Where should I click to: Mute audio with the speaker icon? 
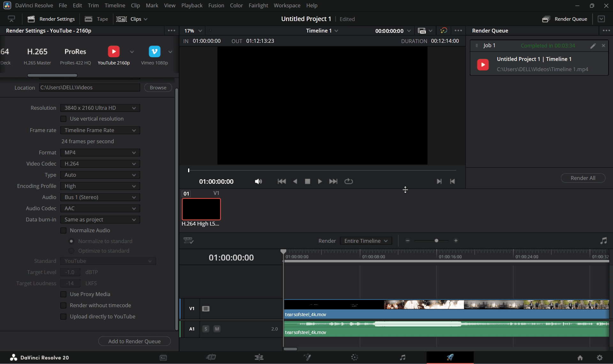tap(258, 181)
